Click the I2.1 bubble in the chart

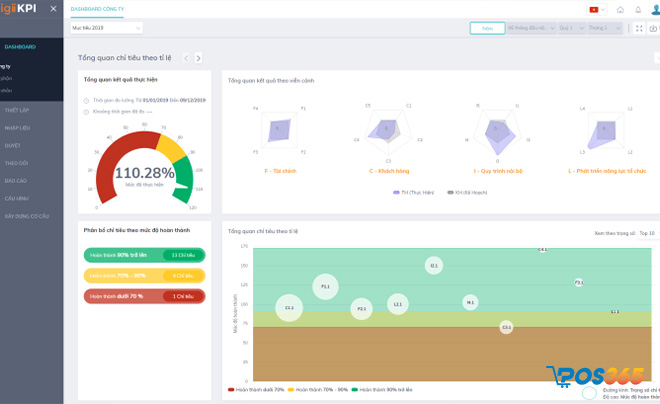coord(434,266)
